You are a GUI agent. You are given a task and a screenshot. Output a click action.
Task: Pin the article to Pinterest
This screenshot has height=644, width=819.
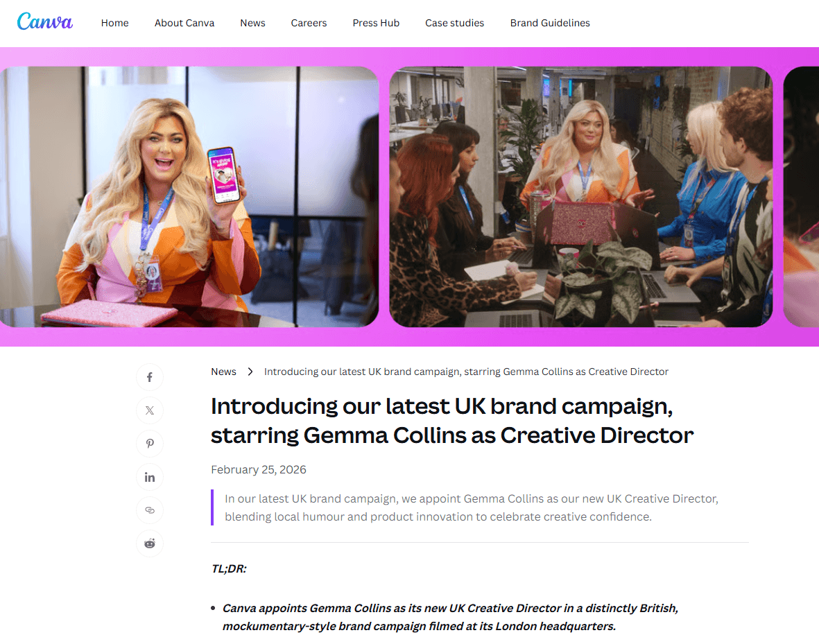[149, 444]
